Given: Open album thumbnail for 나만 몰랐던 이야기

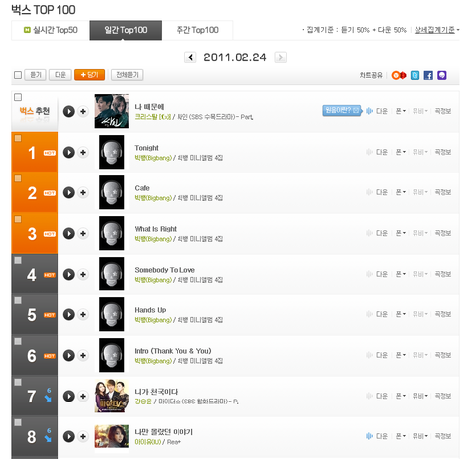Looking at the screenshot, I should tap(112, 436).
